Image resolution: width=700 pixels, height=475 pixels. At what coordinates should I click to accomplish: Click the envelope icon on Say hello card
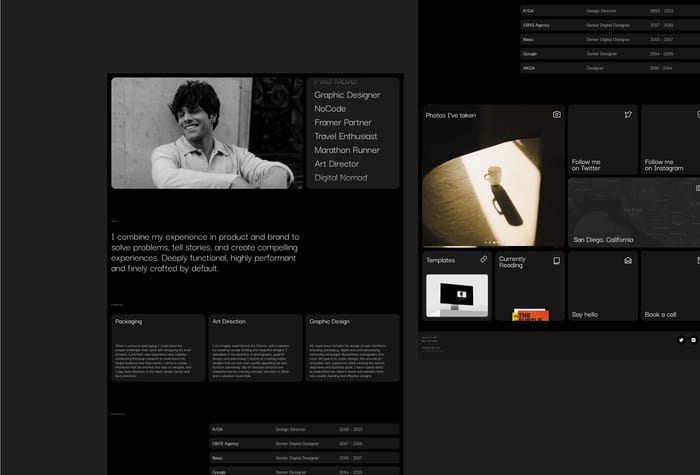coord(628,260)
